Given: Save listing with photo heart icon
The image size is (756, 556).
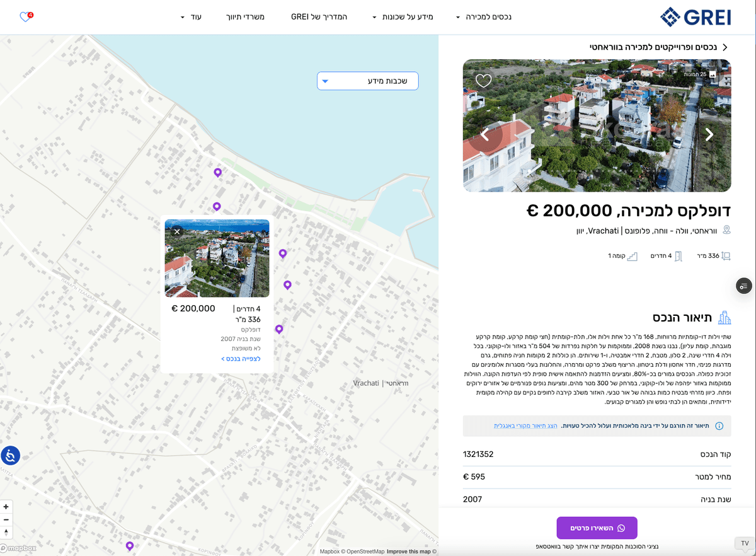Looking at the screenshot, I should pos(483,81).
